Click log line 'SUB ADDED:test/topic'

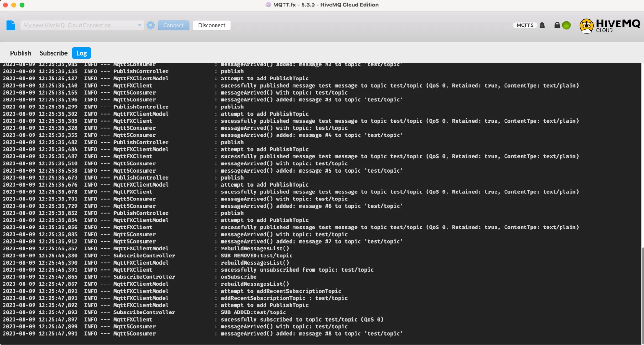point(253,312)
